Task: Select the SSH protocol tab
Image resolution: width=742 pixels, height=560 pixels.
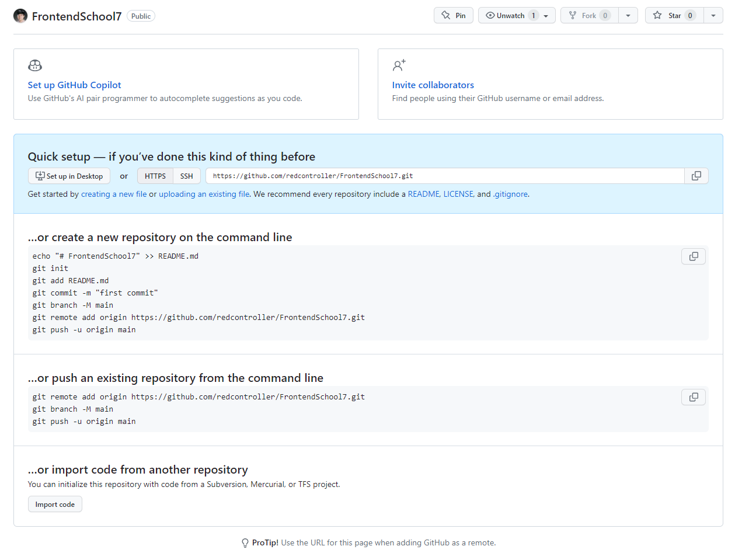Action: tap(187, 176)
